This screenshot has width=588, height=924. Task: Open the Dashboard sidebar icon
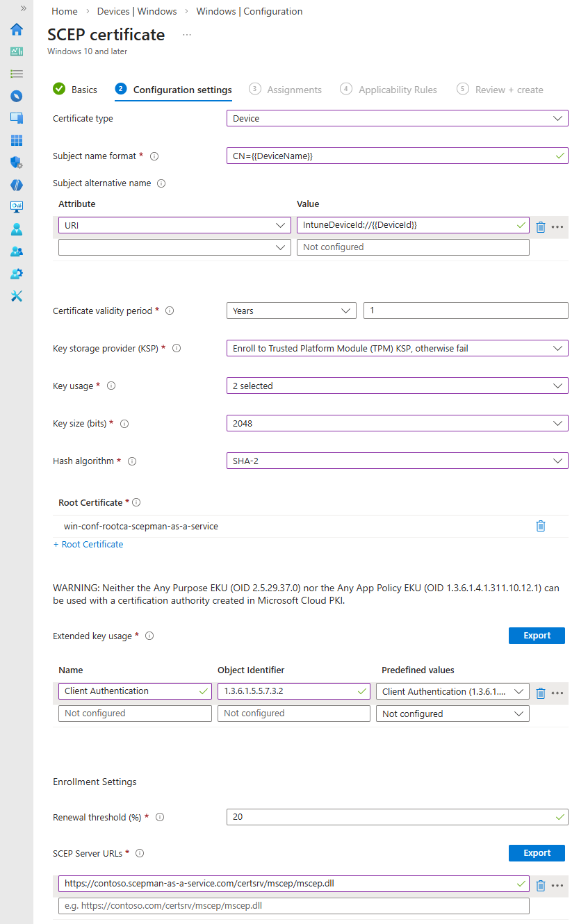[x=17, y=51]
